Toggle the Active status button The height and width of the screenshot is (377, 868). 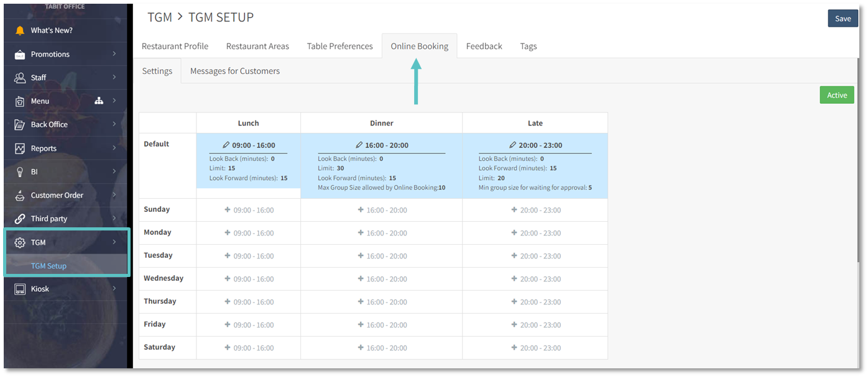pyautogui.click(x=836, y=94)
